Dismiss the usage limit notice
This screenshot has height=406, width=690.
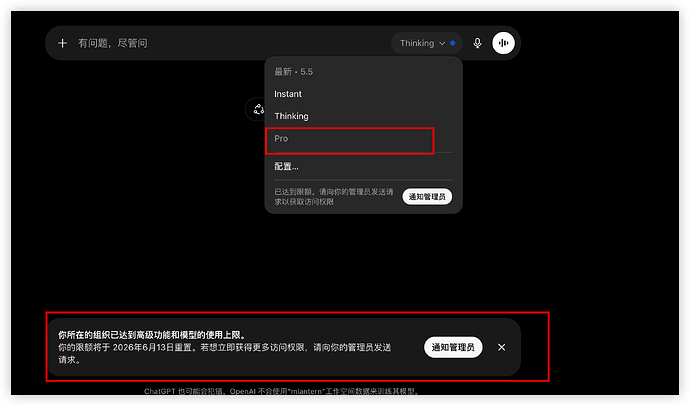[501, 347]
